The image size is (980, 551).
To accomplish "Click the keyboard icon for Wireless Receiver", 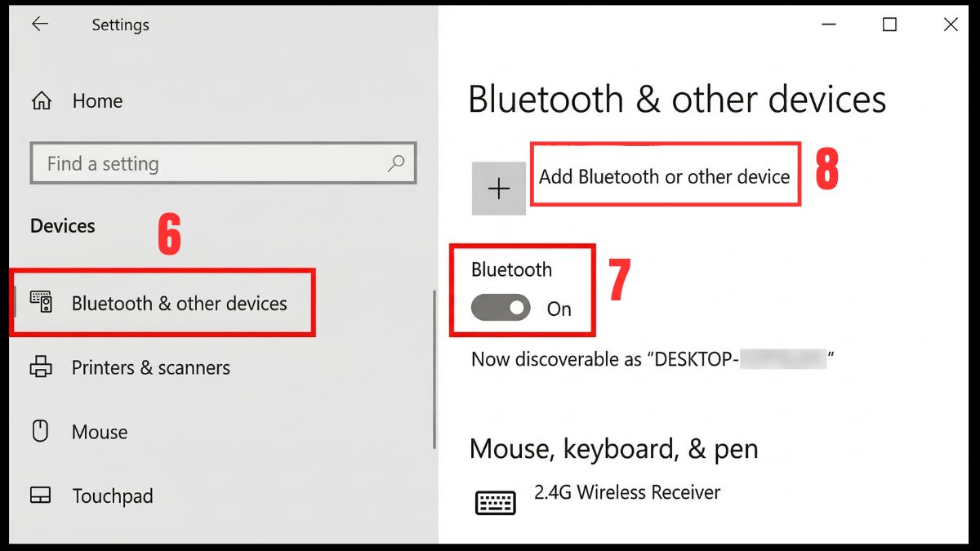I will 495,502.
